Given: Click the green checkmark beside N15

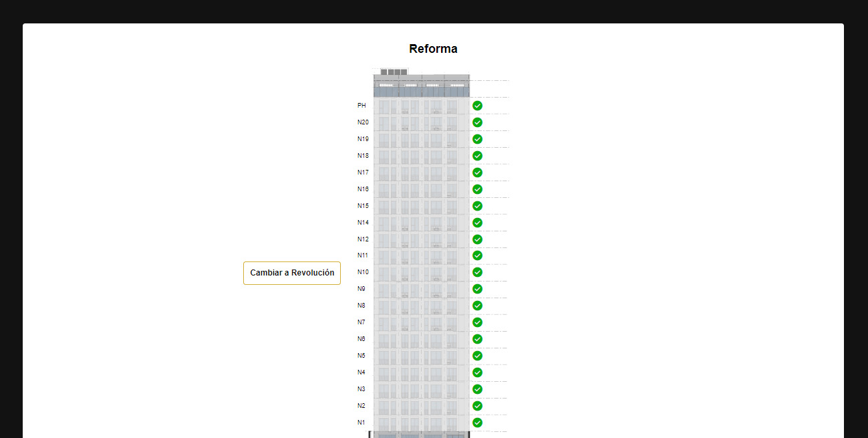Looking at the screenshot, I should tap(477, 206).
